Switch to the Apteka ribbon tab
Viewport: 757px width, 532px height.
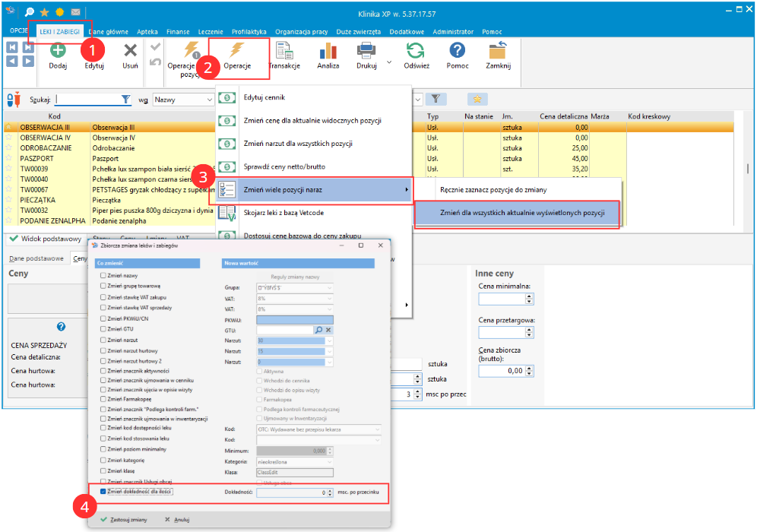pyautogui.click(x=147, y=33)
